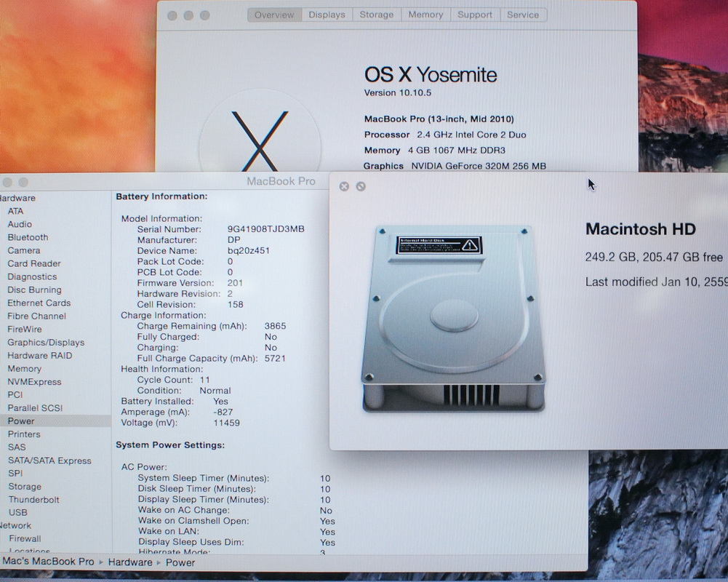The height and width of the screenshot is (582, 728).
Task: Select Storage in the System Information sidebar
Action: point(25,487)
